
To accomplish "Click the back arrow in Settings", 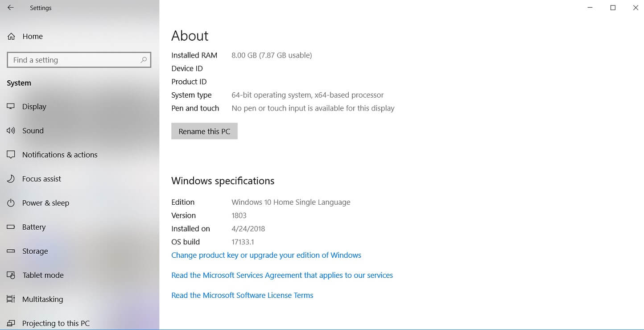I will 11,8.
